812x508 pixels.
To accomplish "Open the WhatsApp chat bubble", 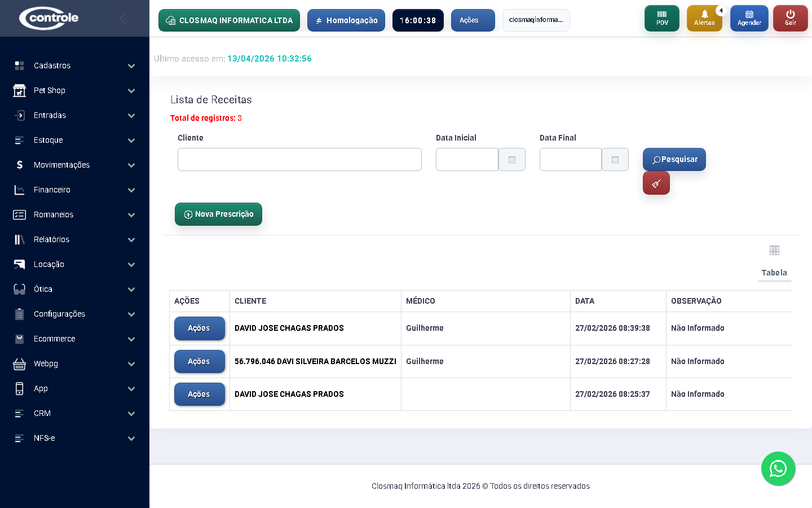I will (x=778, y=468).
